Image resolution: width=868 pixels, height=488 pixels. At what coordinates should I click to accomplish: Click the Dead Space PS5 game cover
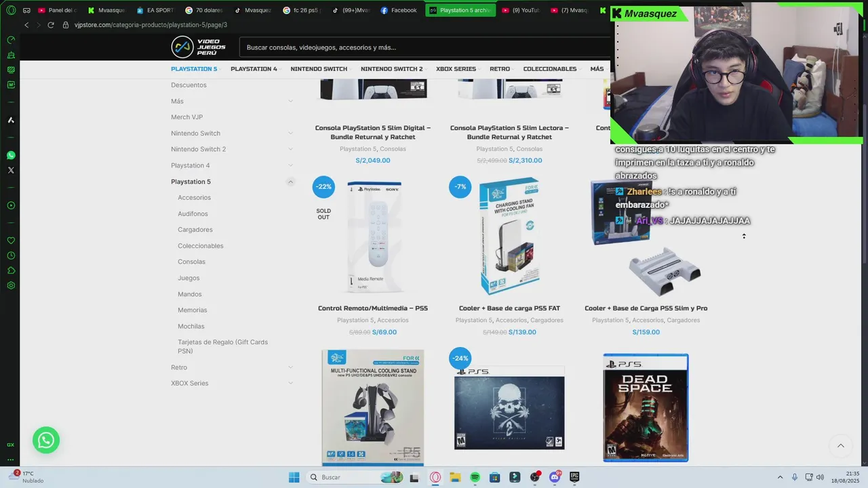(x=646, y=408)
